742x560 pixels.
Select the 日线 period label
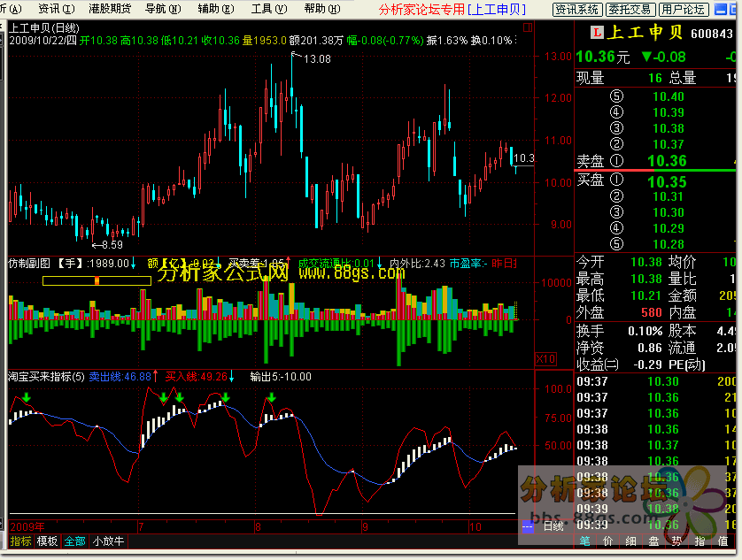pos(553,526)
